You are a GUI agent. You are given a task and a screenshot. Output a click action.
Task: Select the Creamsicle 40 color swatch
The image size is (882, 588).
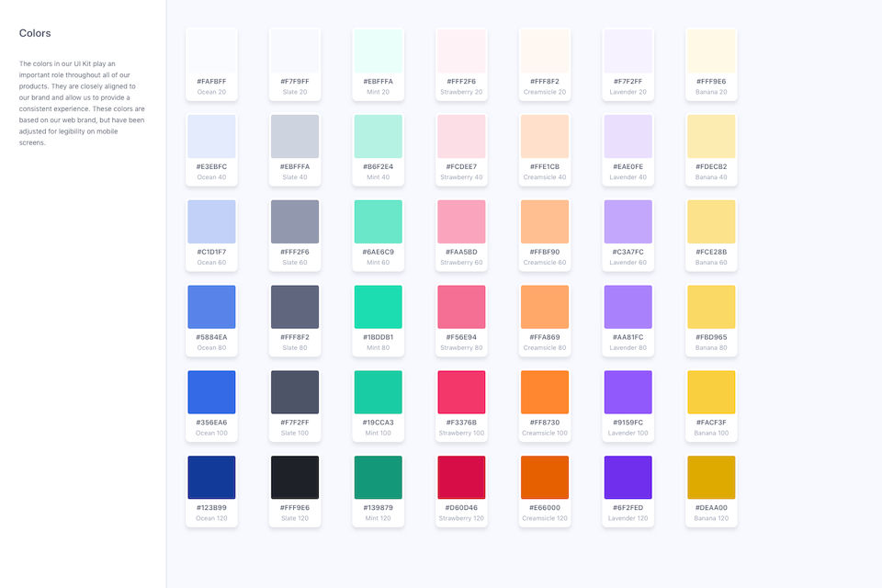[x=545, y=137]
